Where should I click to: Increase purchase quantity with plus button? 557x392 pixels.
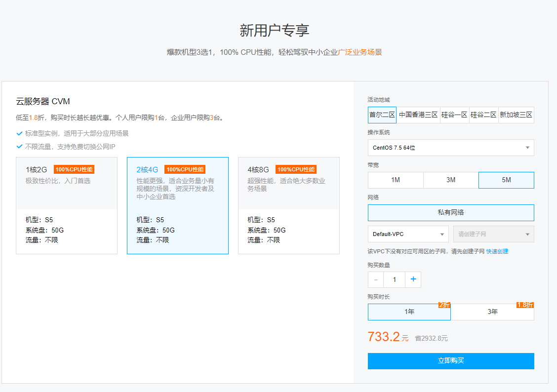[x=413, y=280]
